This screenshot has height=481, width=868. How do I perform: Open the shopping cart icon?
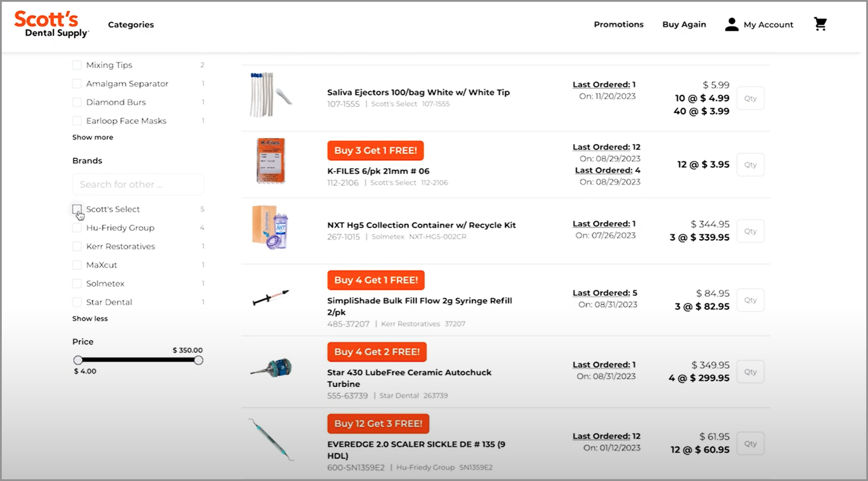click(x=820, y=24)
